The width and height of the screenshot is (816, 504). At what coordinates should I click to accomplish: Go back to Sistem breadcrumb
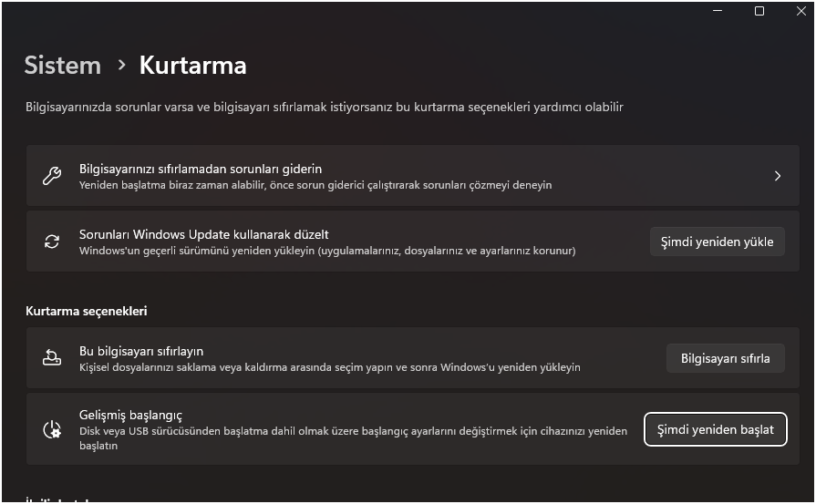(62, 66)
